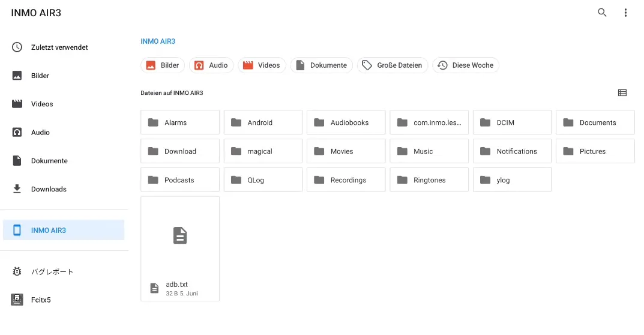
Task: Click the bug report icon in sidebar
Action: pyautogui.click(x=17, y=271)
